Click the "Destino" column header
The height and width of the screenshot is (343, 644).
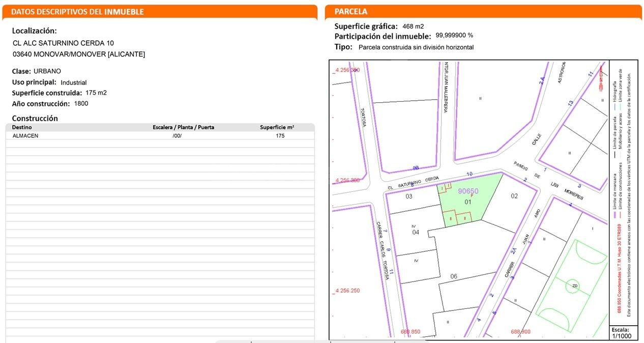coord(22,127)
